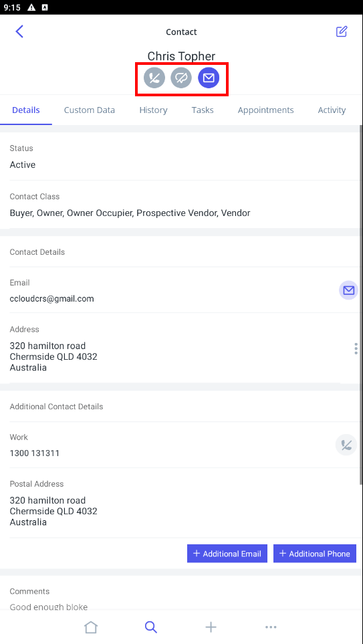Tap the grey SMS chat icon under name
The width and height of the screenshot is (363, 644).
181,78
